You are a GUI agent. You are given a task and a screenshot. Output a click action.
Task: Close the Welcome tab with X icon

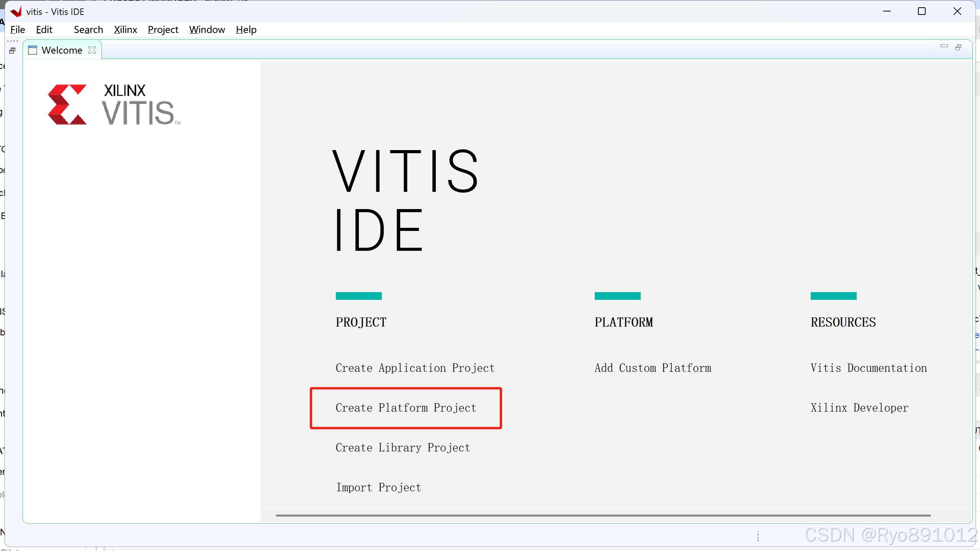click(92, 50)
